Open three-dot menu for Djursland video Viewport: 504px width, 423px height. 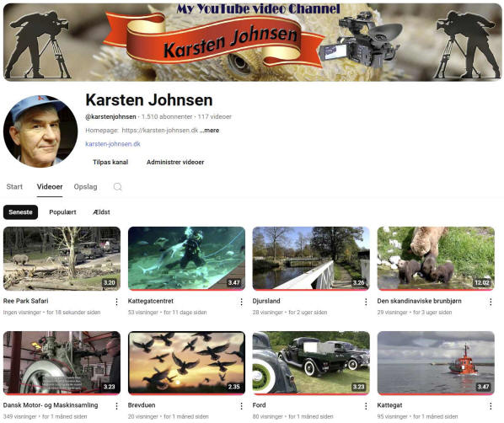click(x=366, y=302)
